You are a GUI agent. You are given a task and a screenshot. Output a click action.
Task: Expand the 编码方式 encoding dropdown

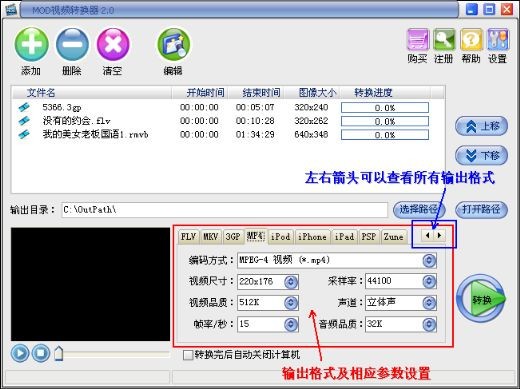pos(429,260)
